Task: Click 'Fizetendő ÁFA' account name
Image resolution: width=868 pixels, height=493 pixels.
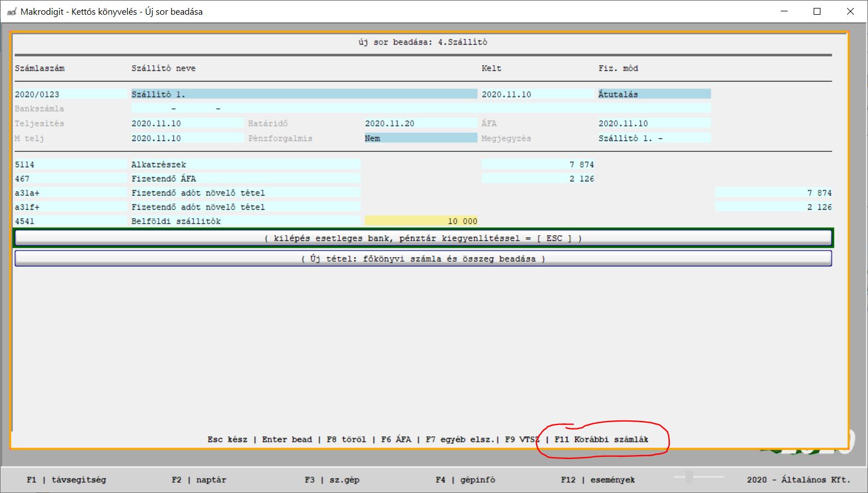Action: (x=246, y=178)
